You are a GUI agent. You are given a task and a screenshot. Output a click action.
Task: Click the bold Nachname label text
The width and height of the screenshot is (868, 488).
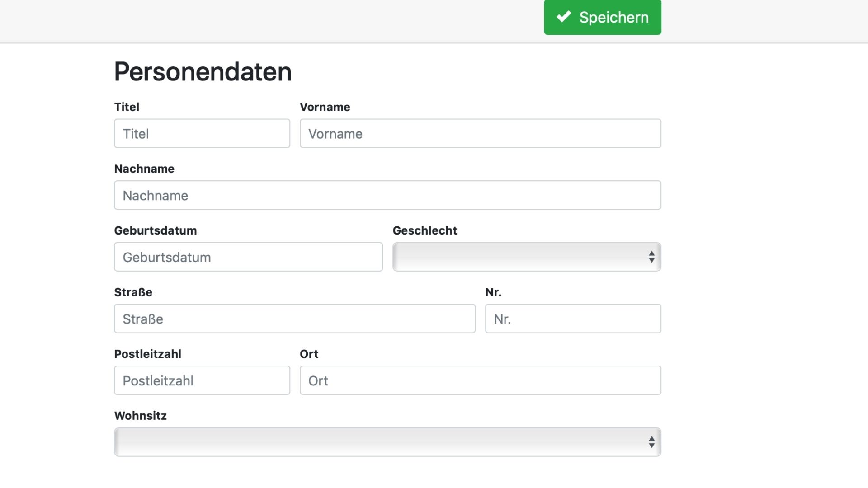pos(144,169)
